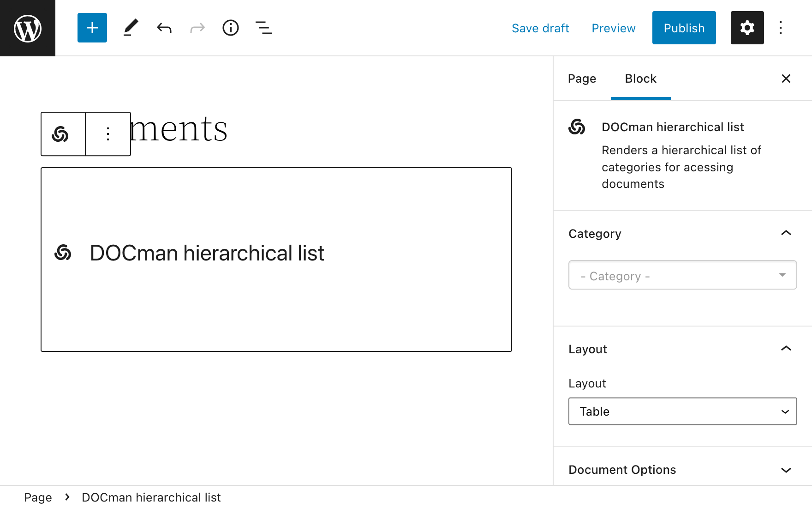Open the document info details icon

[231, 28]
